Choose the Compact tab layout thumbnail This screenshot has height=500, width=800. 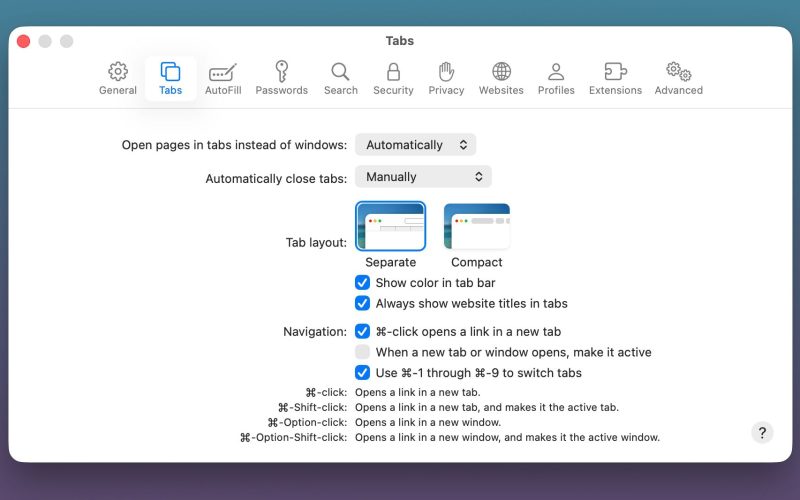point(477,226)
